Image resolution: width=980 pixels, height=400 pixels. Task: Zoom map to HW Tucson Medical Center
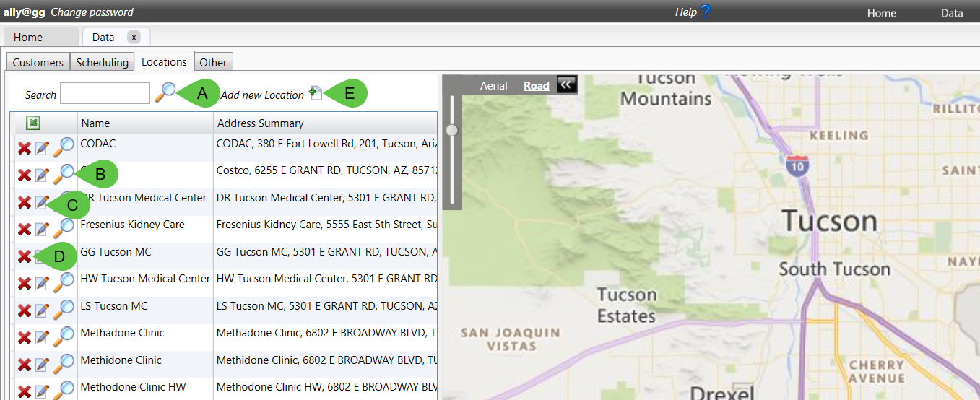tap(64, 282)
